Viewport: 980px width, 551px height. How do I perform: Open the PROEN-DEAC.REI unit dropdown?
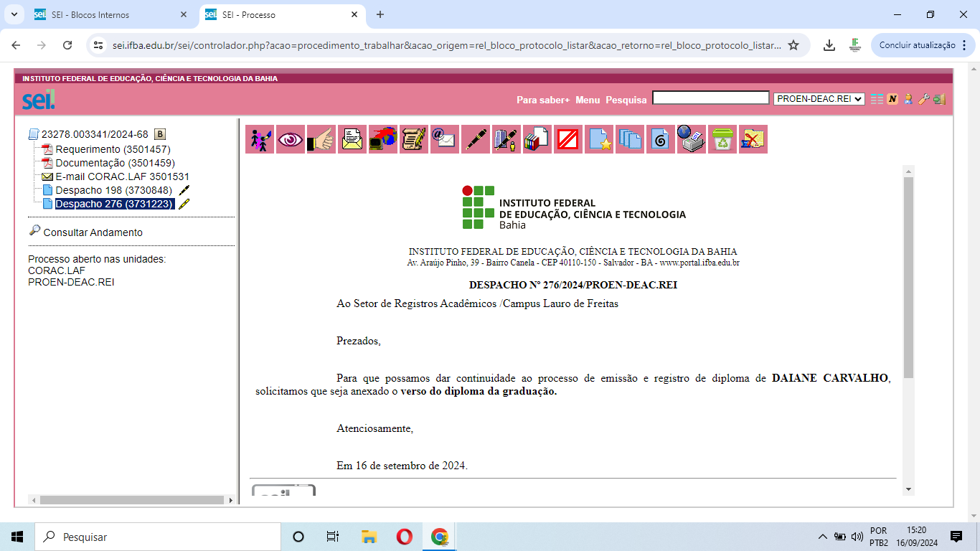tap(819, 99)
